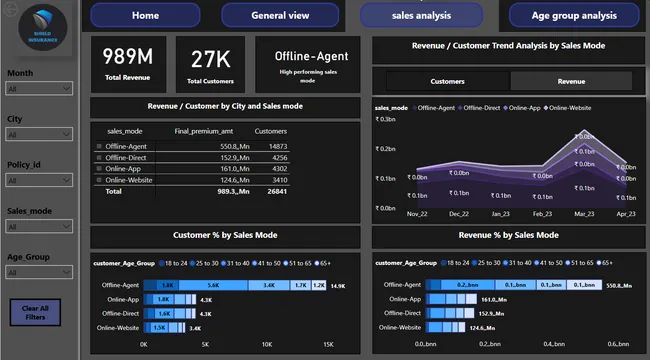Image resolution: width=650 pixels, height=360 pixels.
Task: Click the Mar_23 label on the trend chart axis
Action: [584, 214]
